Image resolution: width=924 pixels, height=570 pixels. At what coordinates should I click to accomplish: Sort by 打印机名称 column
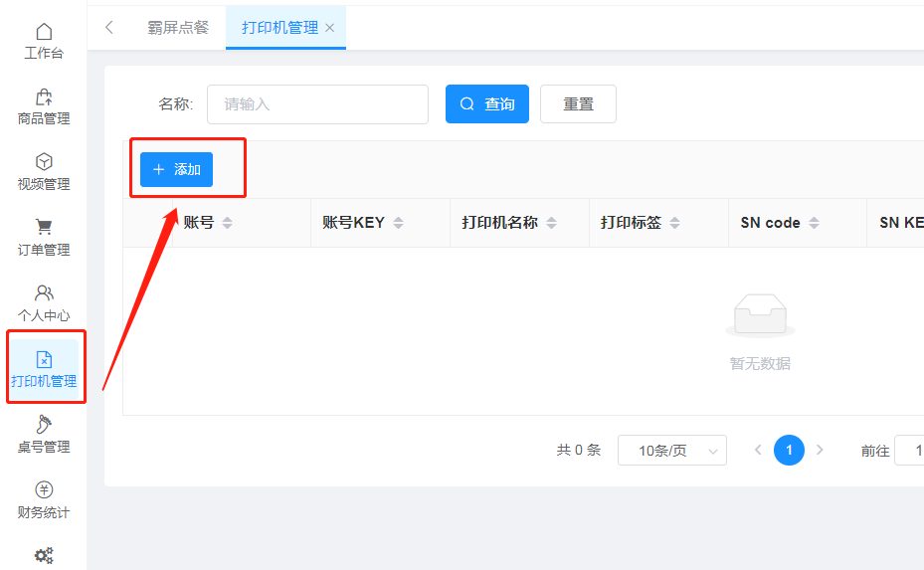point(552,223)
